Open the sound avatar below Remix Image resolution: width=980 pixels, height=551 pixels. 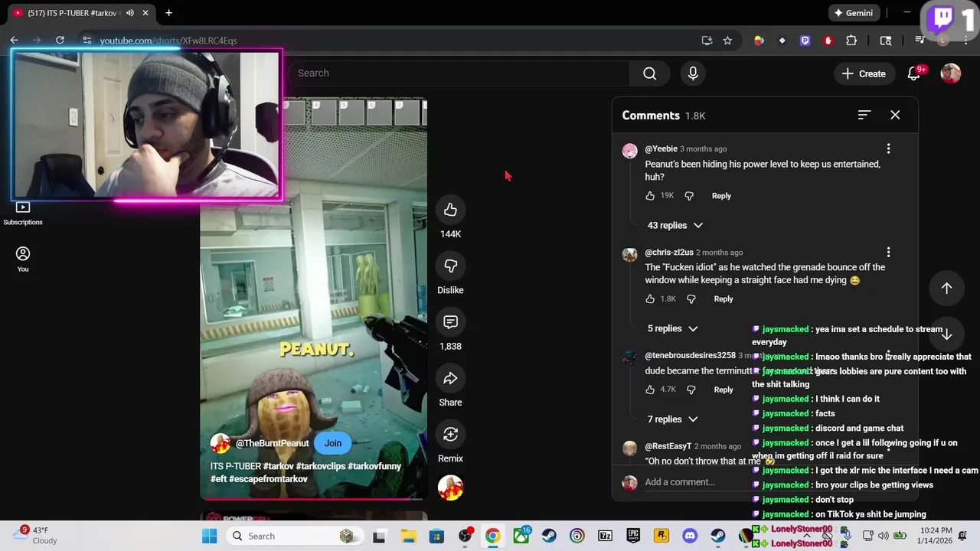click(x=450, y=487)
